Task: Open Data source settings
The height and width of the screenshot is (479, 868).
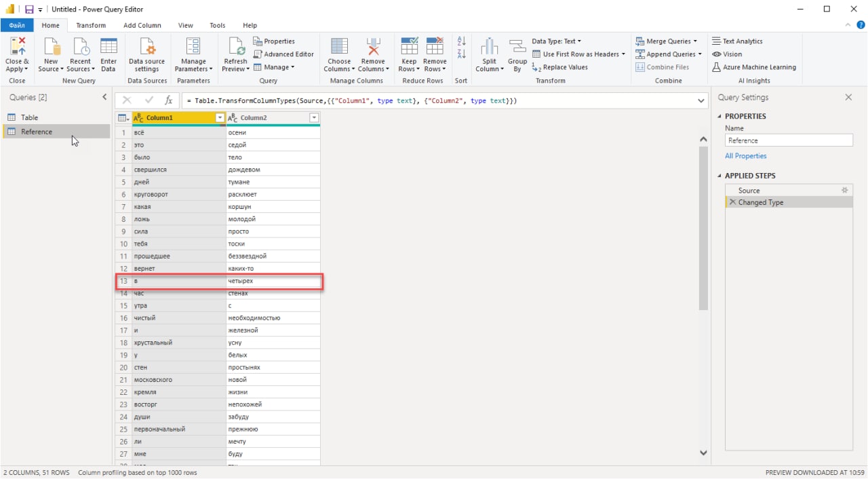Action: tap(146, 46)
